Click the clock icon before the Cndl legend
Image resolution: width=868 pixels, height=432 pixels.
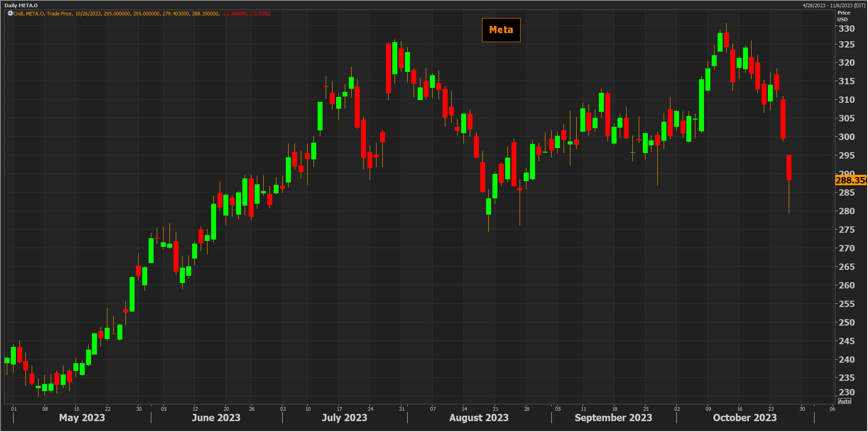pos(10,14)
